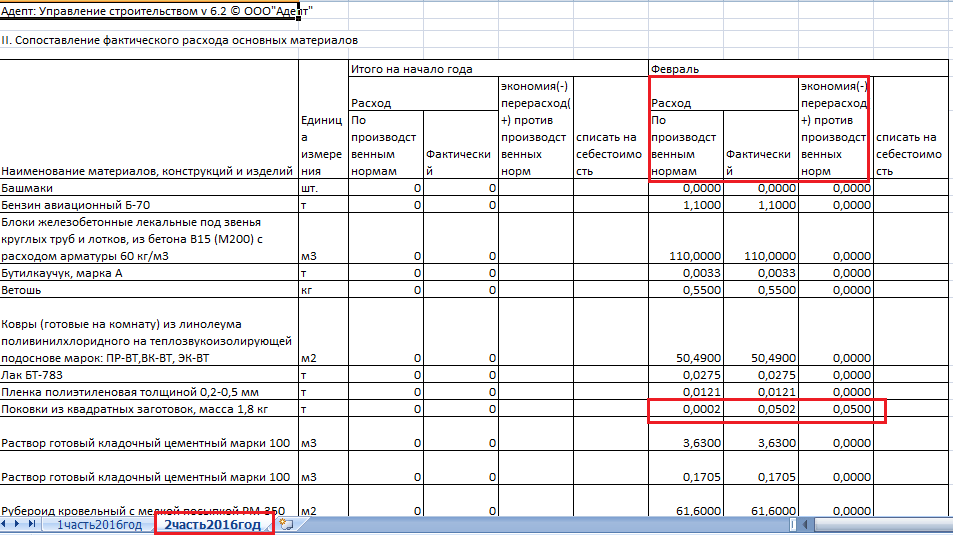The width and height of the screenshot is (953, 535).
Task: Click the Лак БТ-783 row name cell
Action: [150, 375]
